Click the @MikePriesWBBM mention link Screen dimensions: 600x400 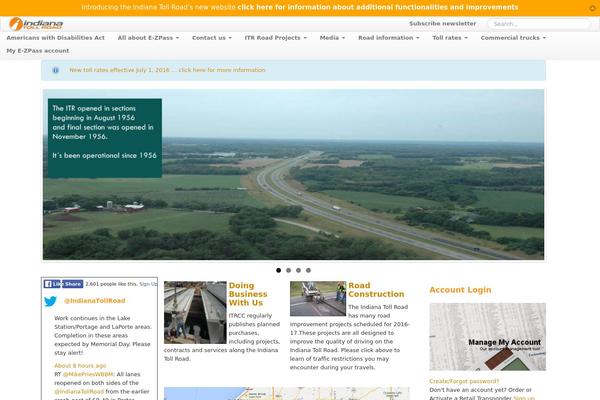click(x=88, y=374)
